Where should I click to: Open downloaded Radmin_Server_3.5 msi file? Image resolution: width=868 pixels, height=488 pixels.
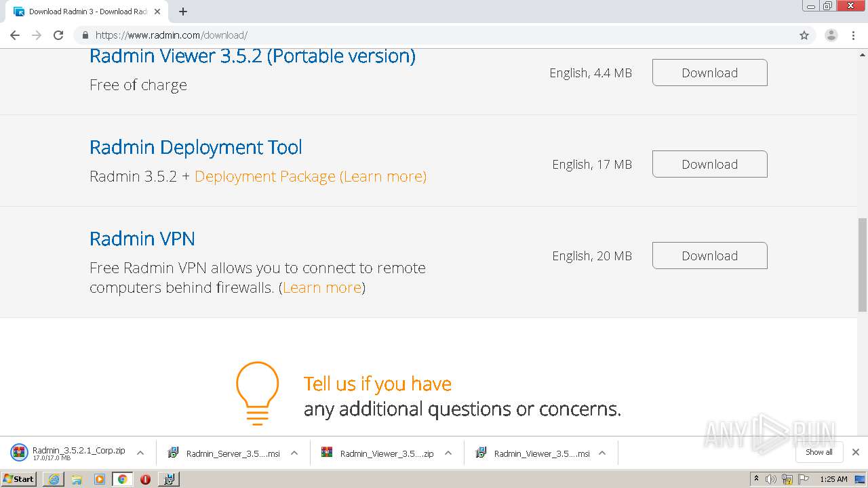click(x=224, y=453)
